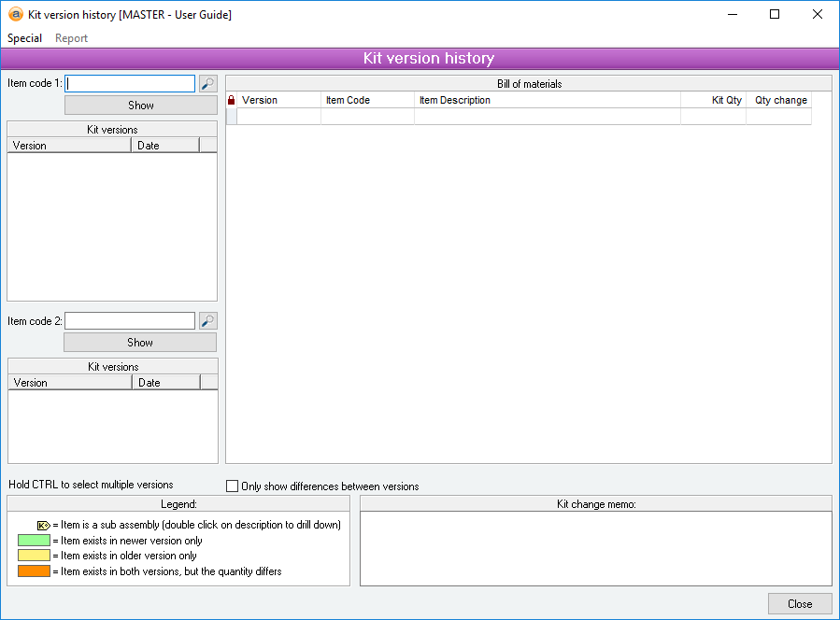
Task: Sort by Kit Qty column header
Action: coord(713,100)
